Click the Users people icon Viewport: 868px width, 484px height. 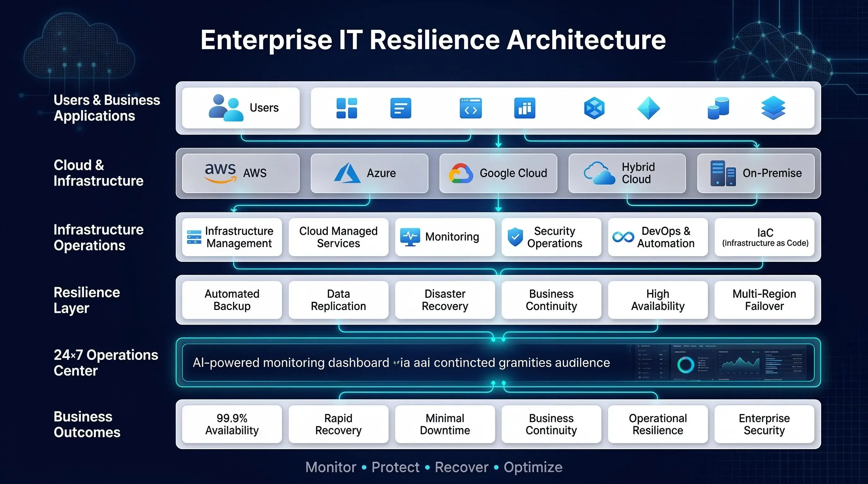(x=226, y=108)
